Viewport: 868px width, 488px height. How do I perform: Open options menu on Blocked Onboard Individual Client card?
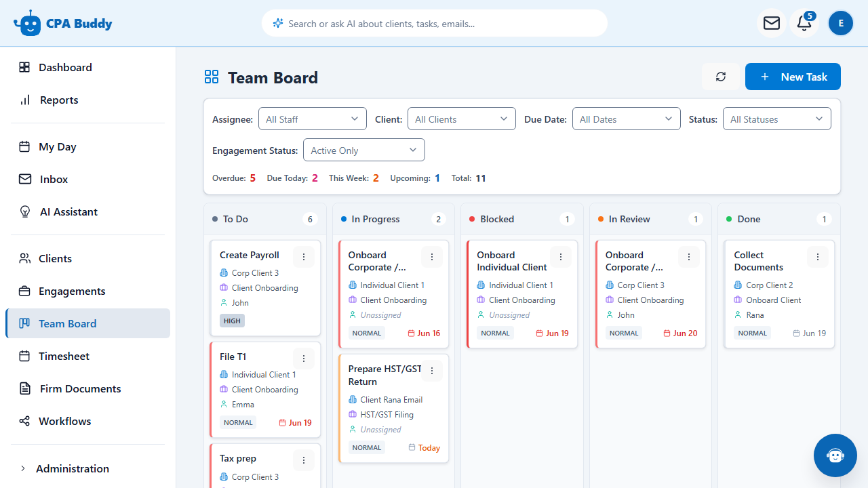click(x=561, y=257)
